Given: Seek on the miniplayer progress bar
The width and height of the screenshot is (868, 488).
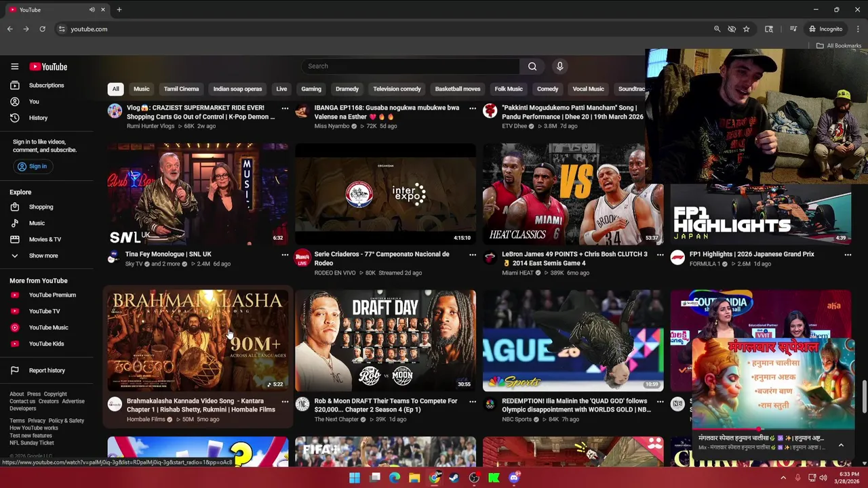Looking at the screenshot, I should pyautogui.click(x=773, y=430).
